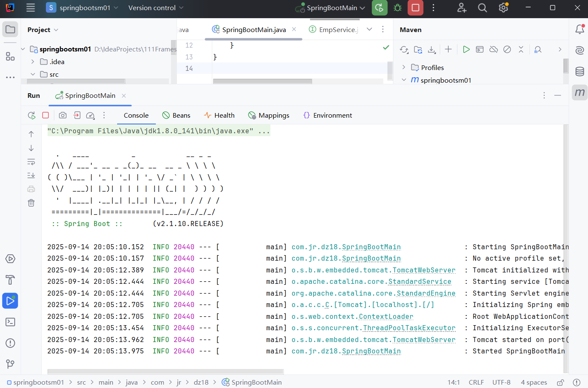The image size is (588, 388).
Task: Open the Problems tool window icon
Action: 10,343
